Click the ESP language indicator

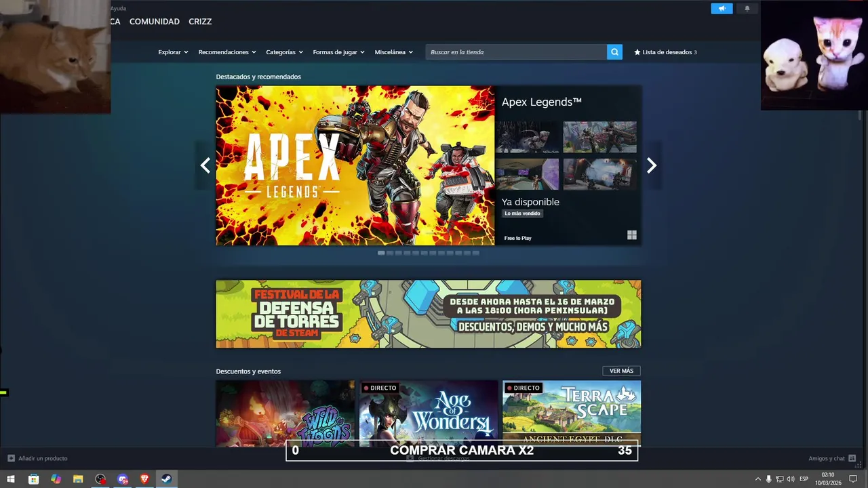click(x=804, y=479)
